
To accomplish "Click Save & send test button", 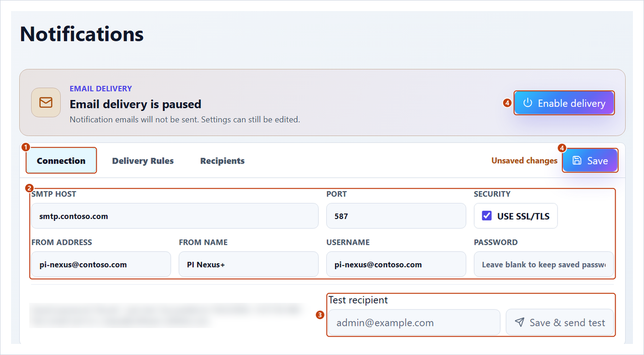I will [x=560, y=322].
